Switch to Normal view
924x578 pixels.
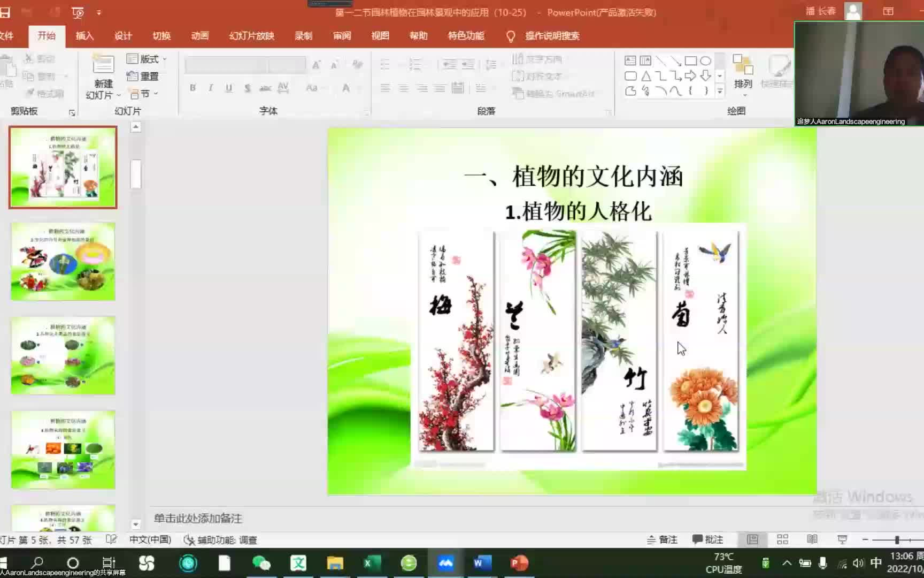click(752, 539)
